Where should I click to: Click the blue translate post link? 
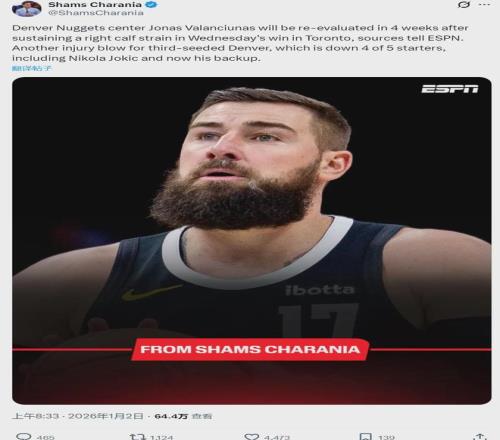tap(32, 68)
